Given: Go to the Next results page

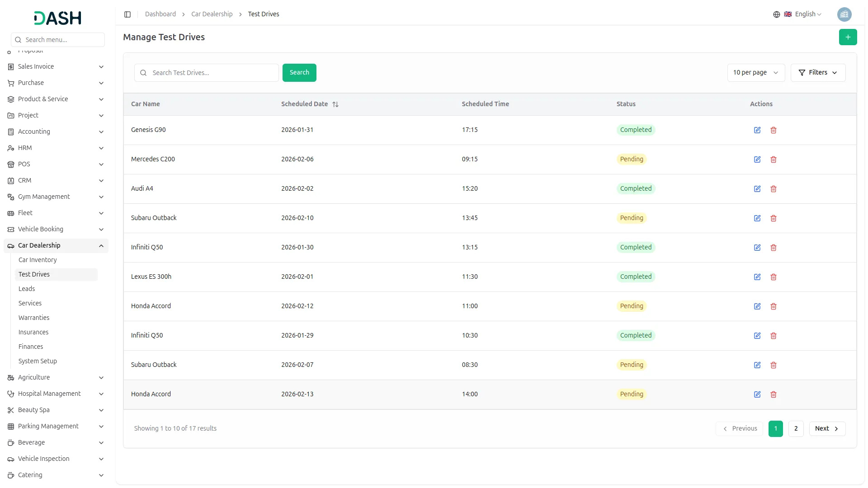Looking at the screenshot, I should [x=827, y=429].
